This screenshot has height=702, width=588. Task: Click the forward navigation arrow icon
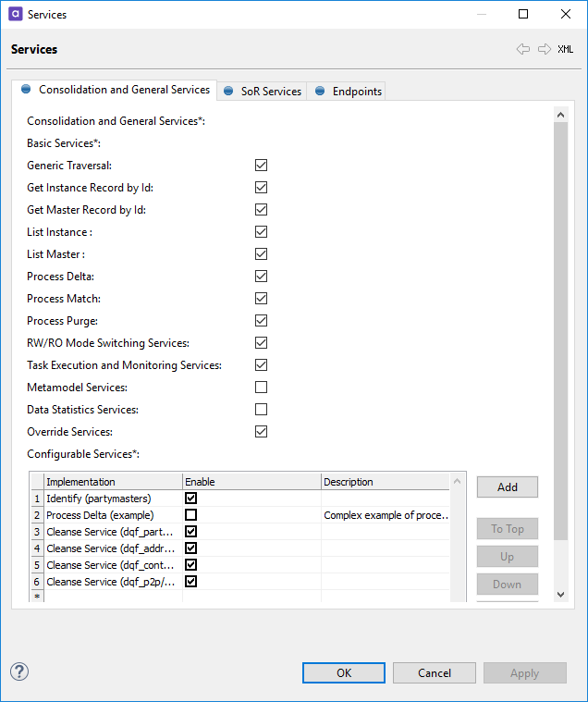click(544, 49)
